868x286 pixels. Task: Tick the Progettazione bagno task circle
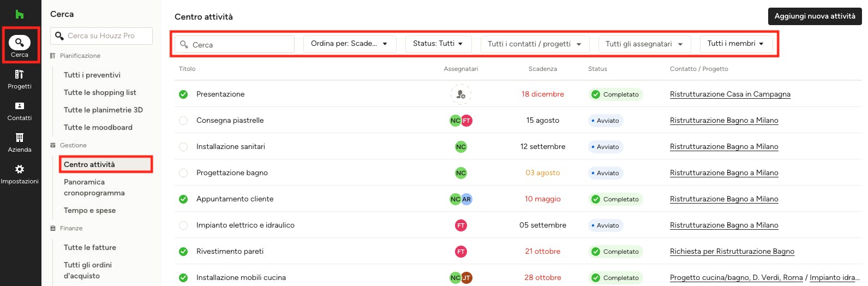[183, 173]
